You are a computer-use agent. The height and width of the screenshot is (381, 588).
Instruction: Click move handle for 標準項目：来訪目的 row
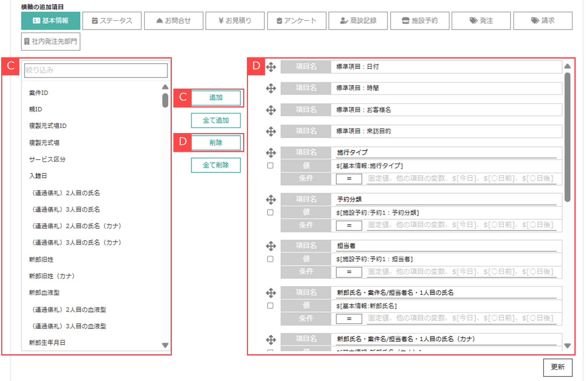click(x=271, y=132)
